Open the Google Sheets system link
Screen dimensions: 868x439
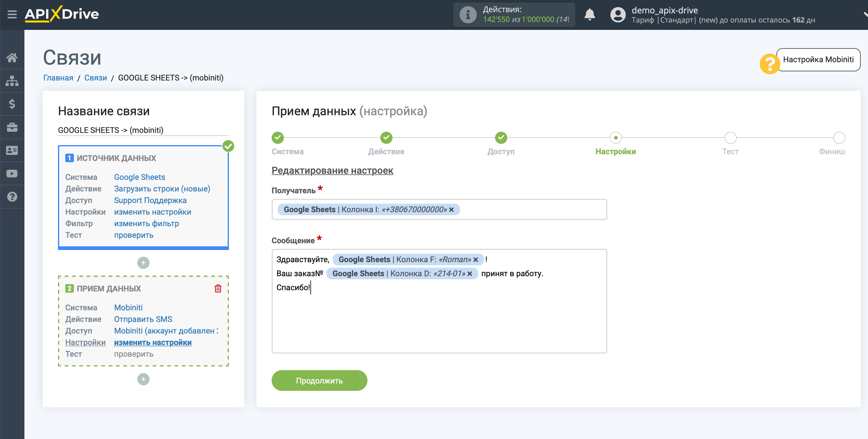(139, 177)
